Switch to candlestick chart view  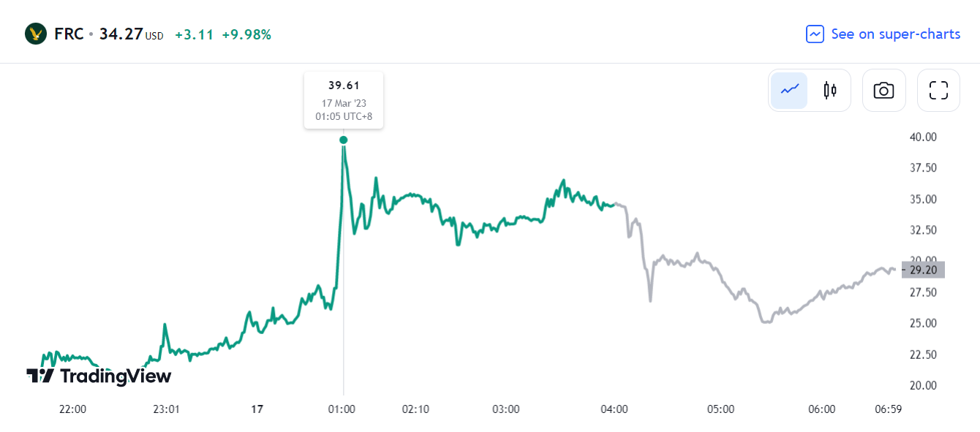(830, 91)
